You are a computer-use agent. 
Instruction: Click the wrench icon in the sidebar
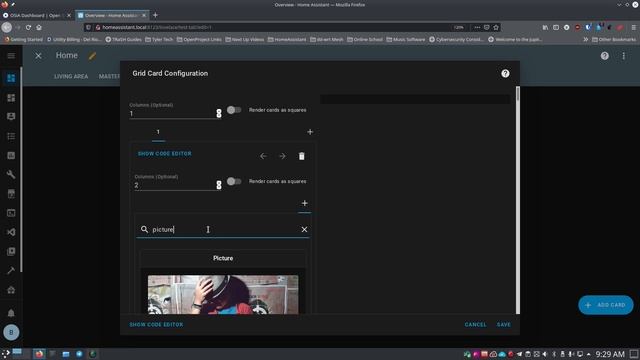[x=11, y=174]
